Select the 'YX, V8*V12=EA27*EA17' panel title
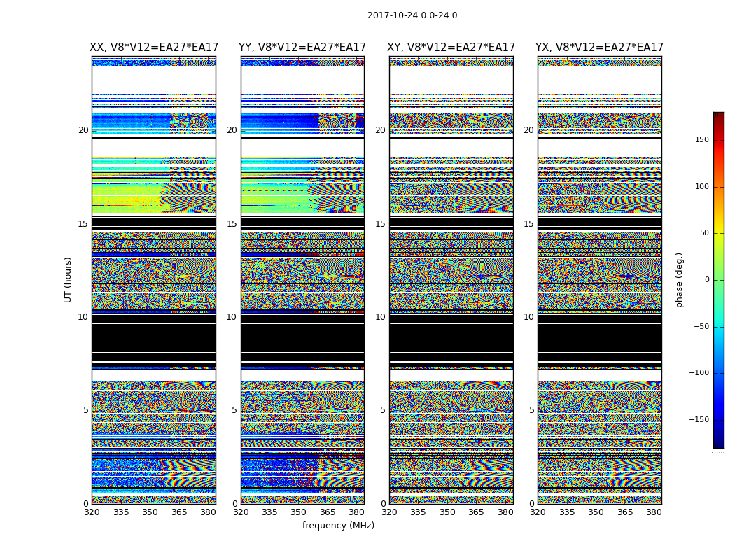Viewport: 735px width, 560px height. point(599,48)
